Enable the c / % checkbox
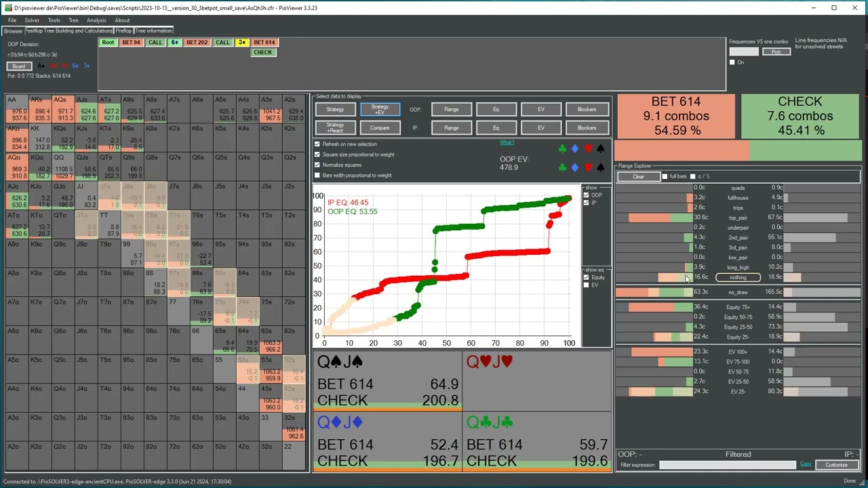The width and height of the screenshot is (868, 488). click(692, 176)
